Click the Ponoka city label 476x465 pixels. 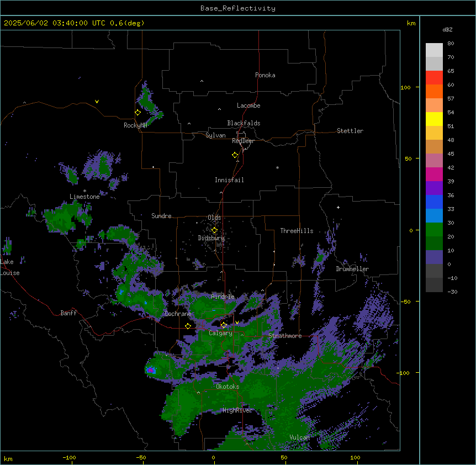pyautogui.click(x=265, y=75)
